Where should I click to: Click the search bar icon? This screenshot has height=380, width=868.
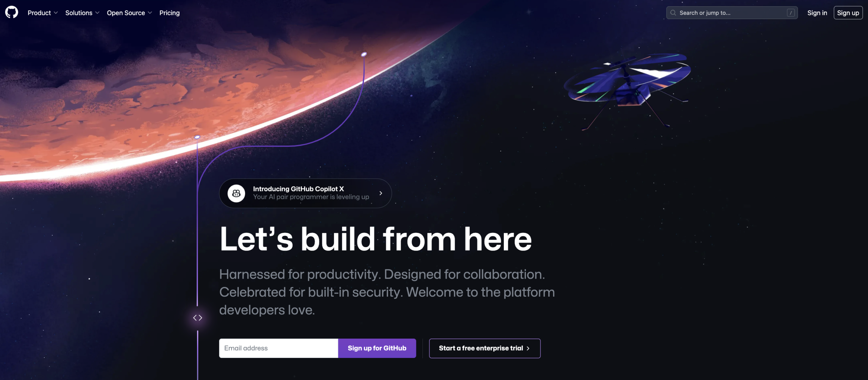click(673, 12)
